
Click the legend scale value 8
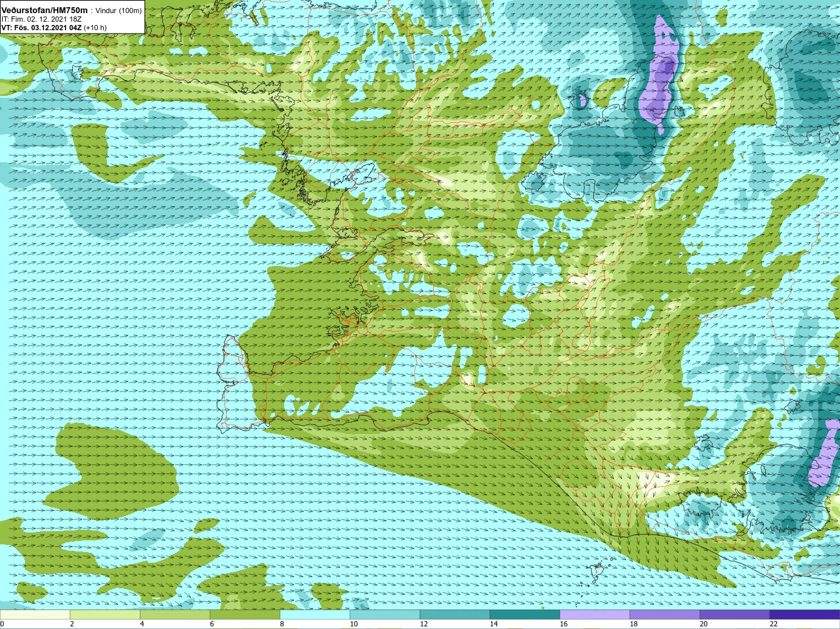282,624
